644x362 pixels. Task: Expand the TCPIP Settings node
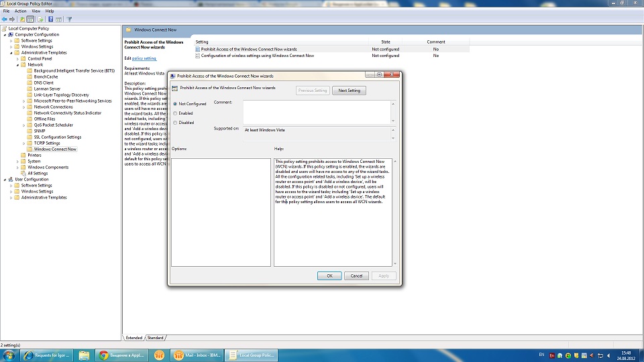click(x=24, y=143)
